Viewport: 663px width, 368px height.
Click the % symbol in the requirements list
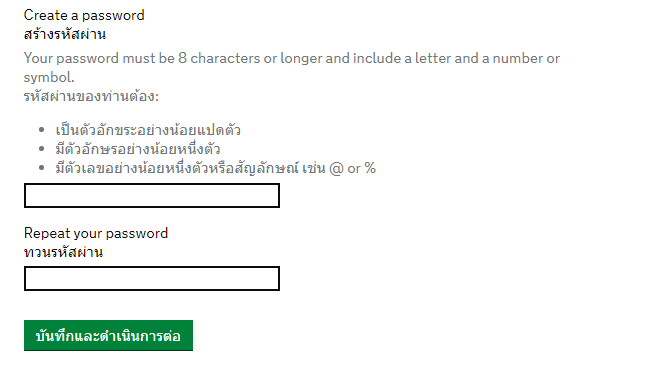click(370, 168)
